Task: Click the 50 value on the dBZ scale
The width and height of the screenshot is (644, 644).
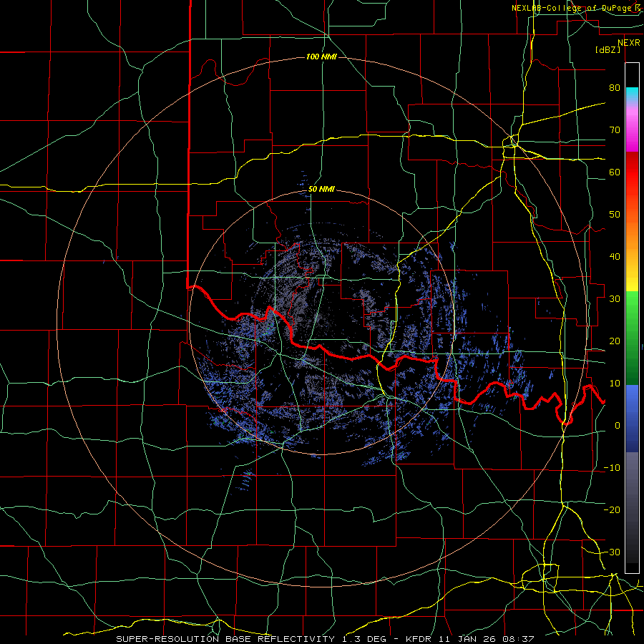Action: coord(615,215)
